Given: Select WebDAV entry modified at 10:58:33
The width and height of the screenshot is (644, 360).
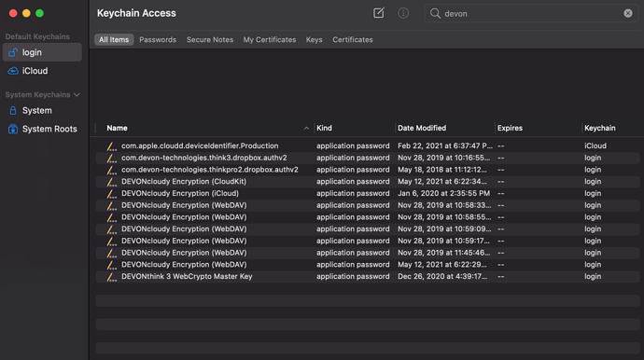Looking at the screenshot, I should (x=368, y=205).
